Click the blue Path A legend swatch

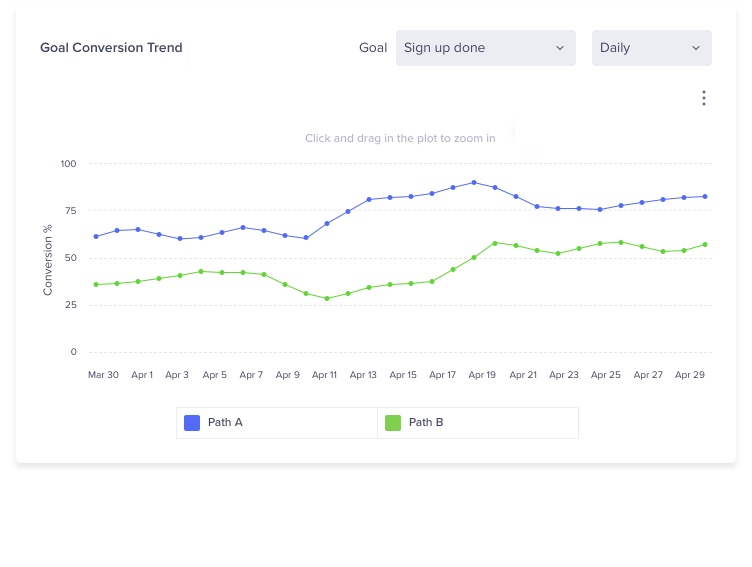coord(193,423)
